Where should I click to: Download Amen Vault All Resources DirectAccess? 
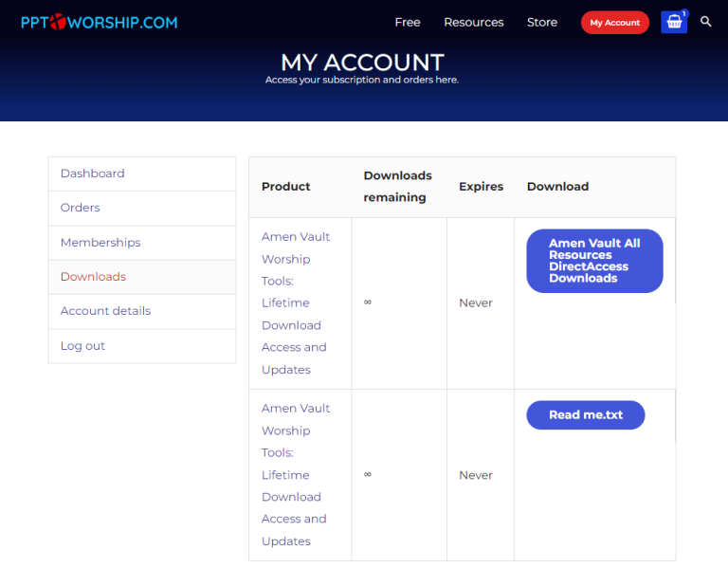[x=594, y=261]
